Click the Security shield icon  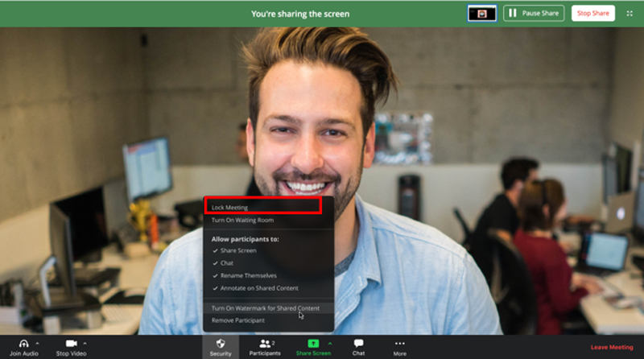point(220,343)
